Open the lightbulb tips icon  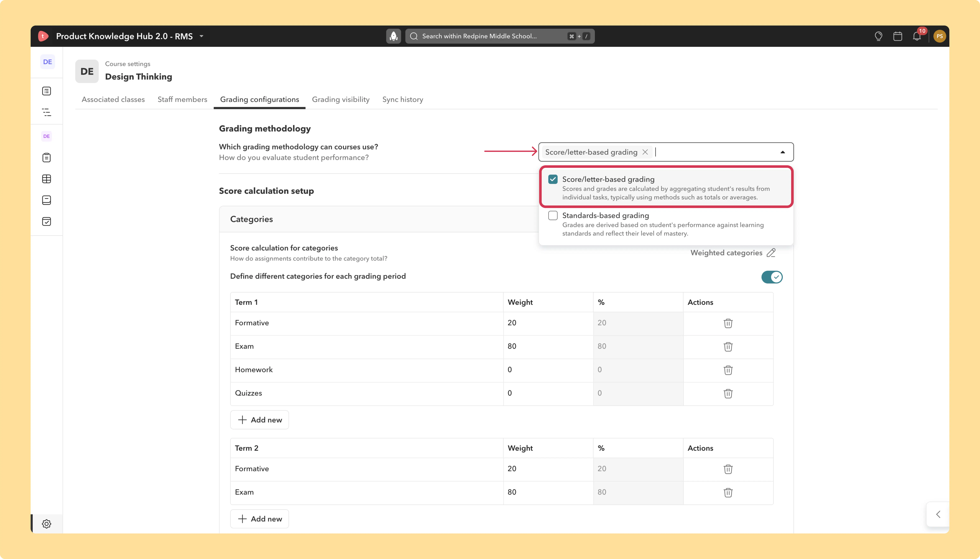(x=878, y=36)
